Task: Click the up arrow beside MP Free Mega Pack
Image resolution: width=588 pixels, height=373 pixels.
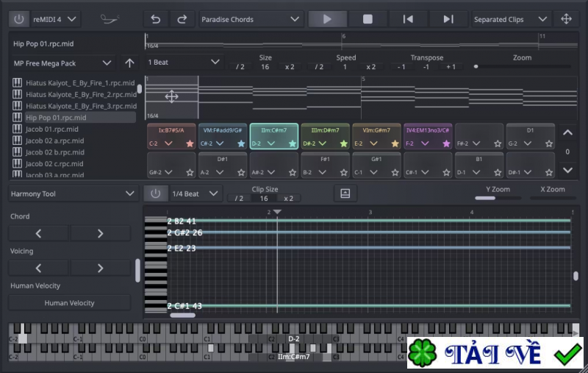Action: pyautogui.click(x=129, y=63)
